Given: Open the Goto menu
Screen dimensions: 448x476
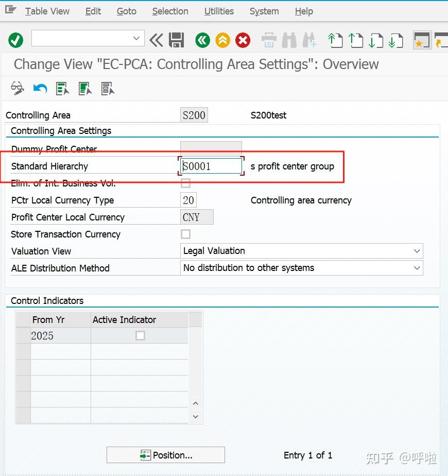Looking at the screenshot, I should [x=127, y=11].
